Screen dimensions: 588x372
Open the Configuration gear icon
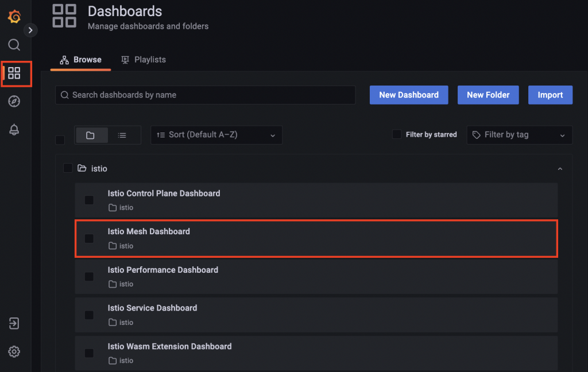tap(14, 351)
